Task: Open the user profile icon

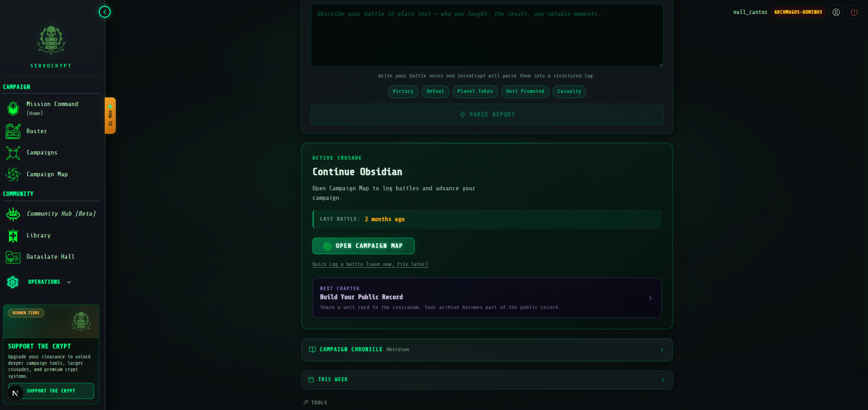Action: (x=836, y=12)
